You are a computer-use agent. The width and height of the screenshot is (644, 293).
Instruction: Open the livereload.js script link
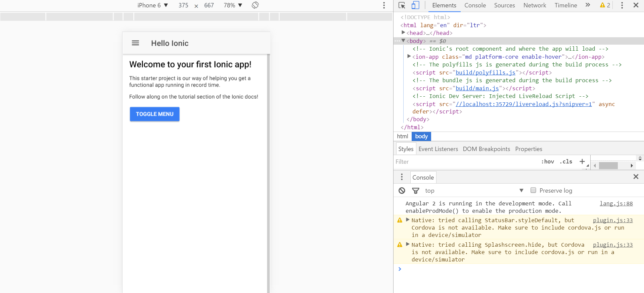[x=524, y=104]
